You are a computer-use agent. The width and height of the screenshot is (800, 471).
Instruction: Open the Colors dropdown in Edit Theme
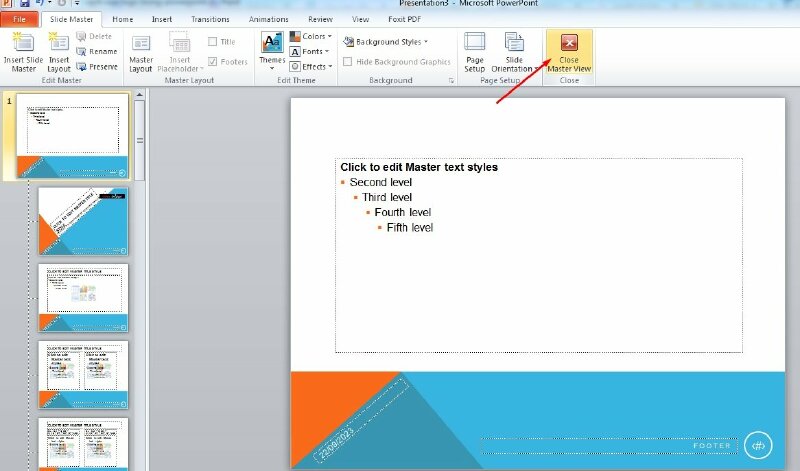311,36
